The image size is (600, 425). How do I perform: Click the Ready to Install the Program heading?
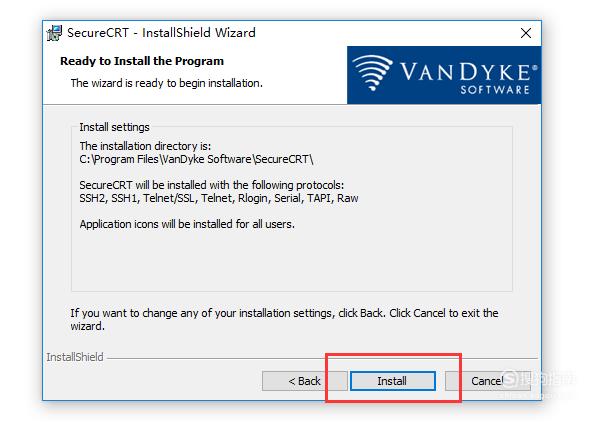[142, 61]
